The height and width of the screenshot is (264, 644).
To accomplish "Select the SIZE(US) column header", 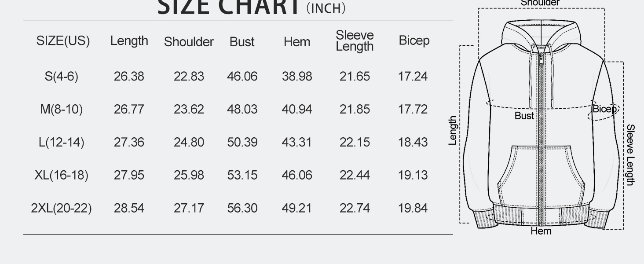I will click(63, 41).
